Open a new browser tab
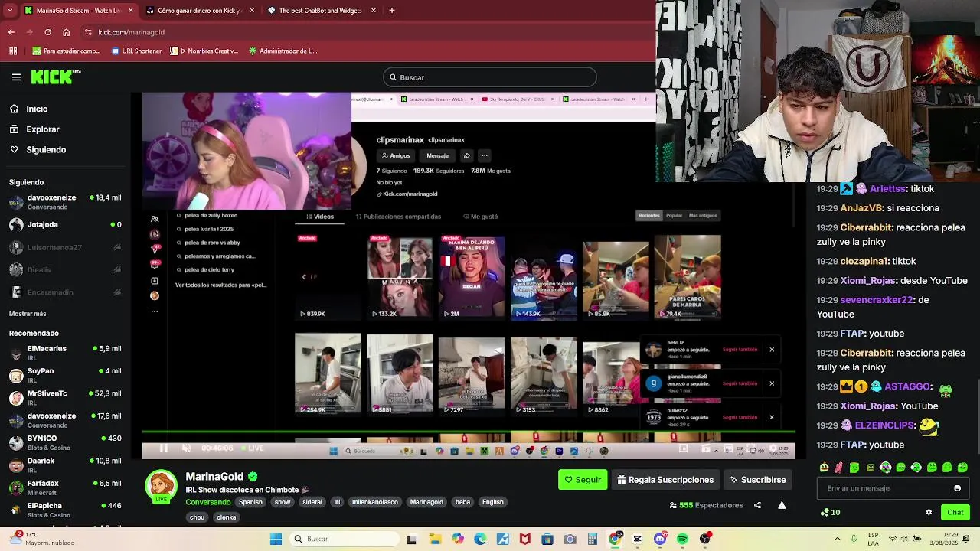The width and height of the screenshot is (980, 551). click(392, 11)
